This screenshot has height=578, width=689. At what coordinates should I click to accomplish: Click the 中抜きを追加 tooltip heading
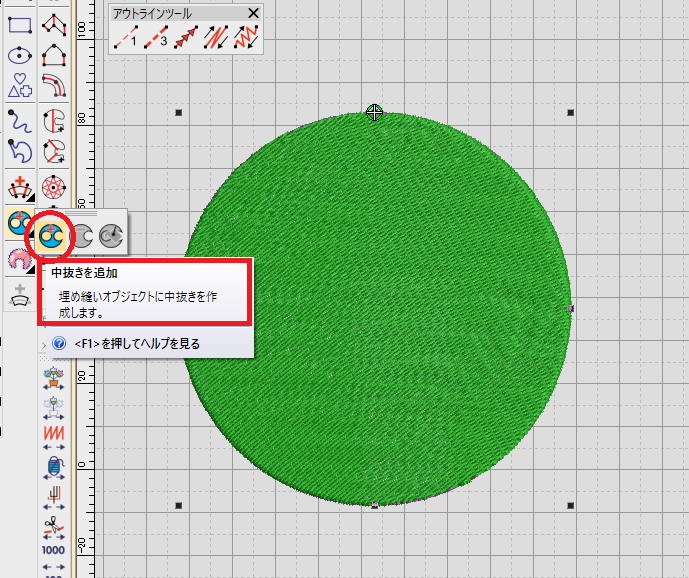coord(84,273)
